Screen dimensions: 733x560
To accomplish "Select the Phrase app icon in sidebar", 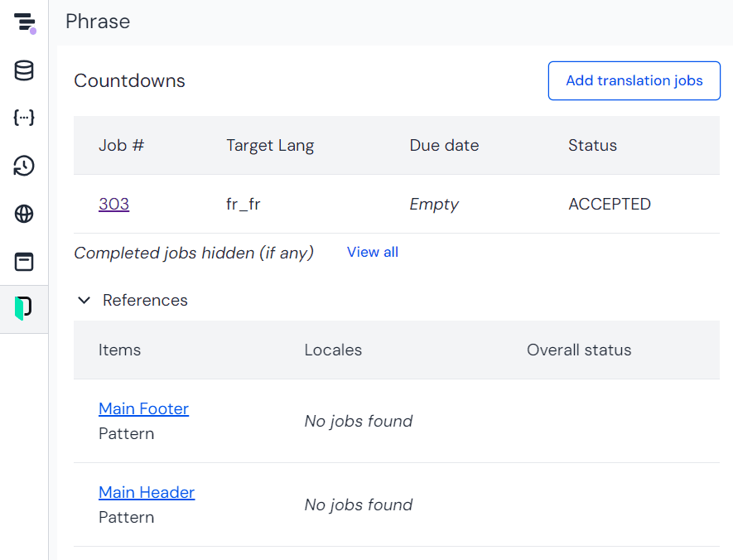I will point(23,308).
